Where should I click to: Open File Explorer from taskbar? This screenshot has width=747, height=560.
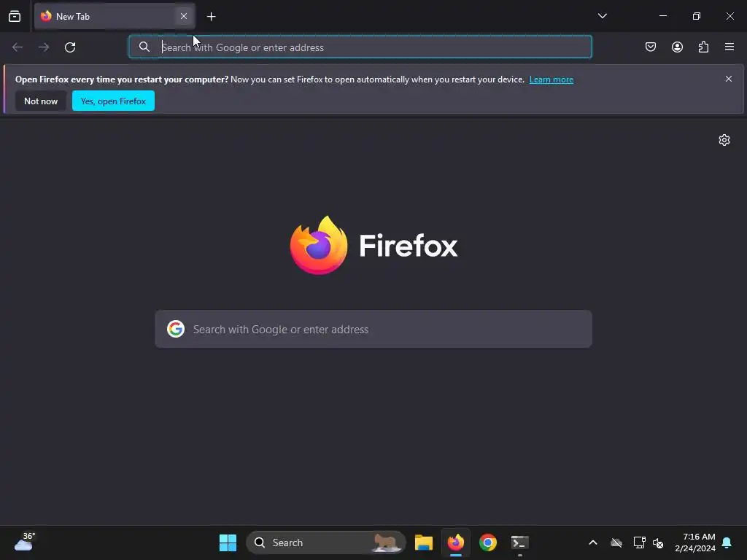(x=424, y=542)
